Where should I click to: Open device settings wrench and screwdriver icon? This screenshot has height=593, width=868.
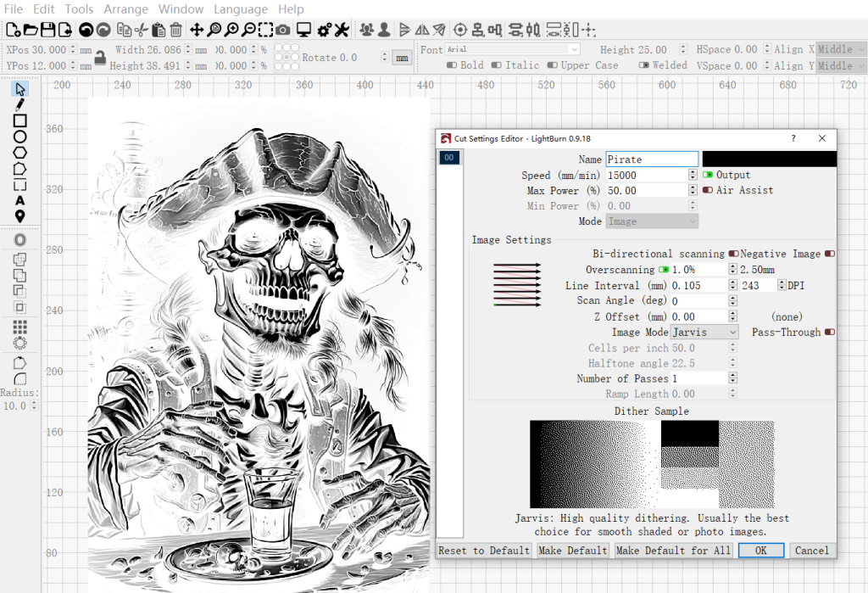coord(342,30)
